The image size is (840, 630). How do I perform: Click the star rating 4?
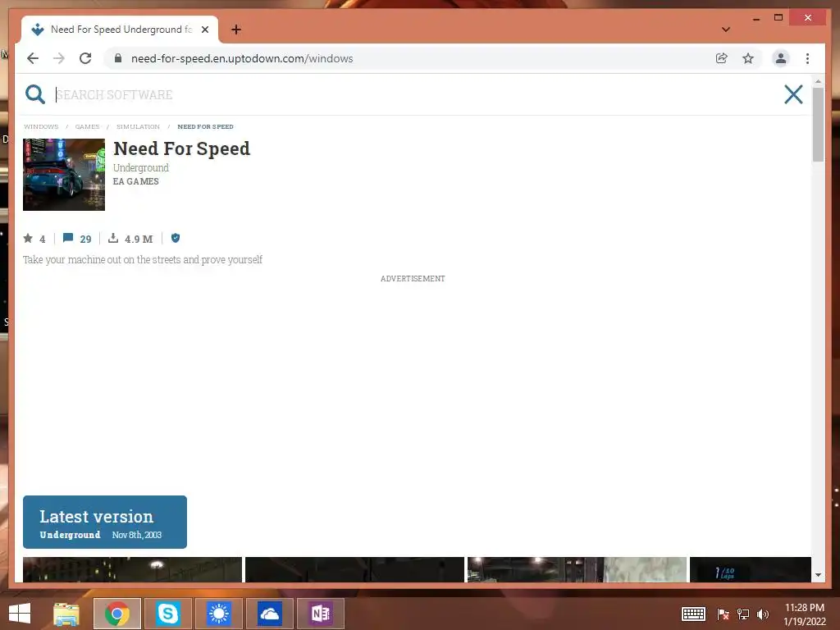34,239
